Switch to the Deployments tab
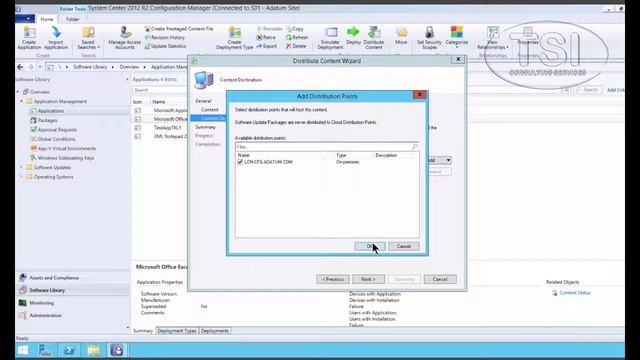This screenshot has width=640, height=360. pyautogui.click(x=215, y=331)
